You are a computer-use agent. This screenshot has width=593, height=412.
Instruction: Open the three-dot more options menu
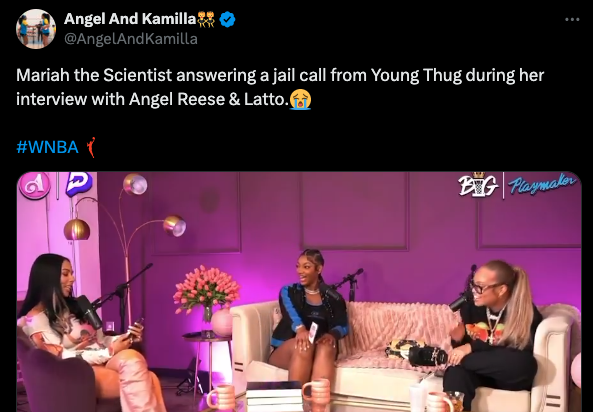point(572,20)
